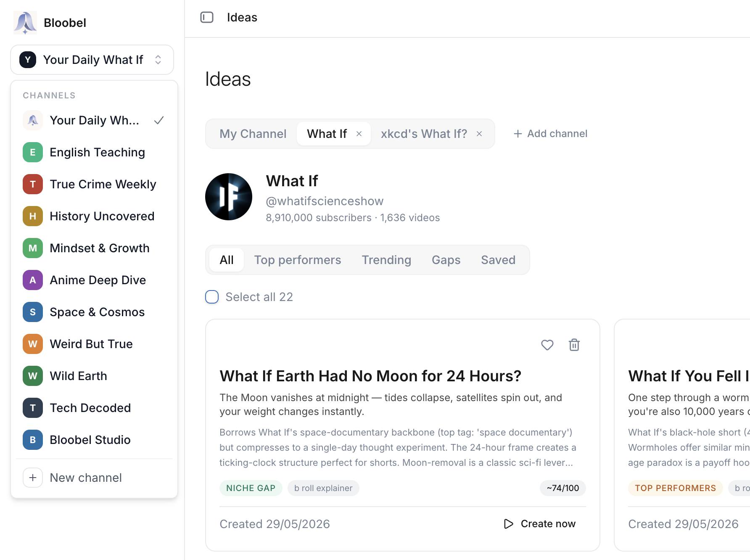Open the Your Daily What If channel switcher

tap(92, 60)
